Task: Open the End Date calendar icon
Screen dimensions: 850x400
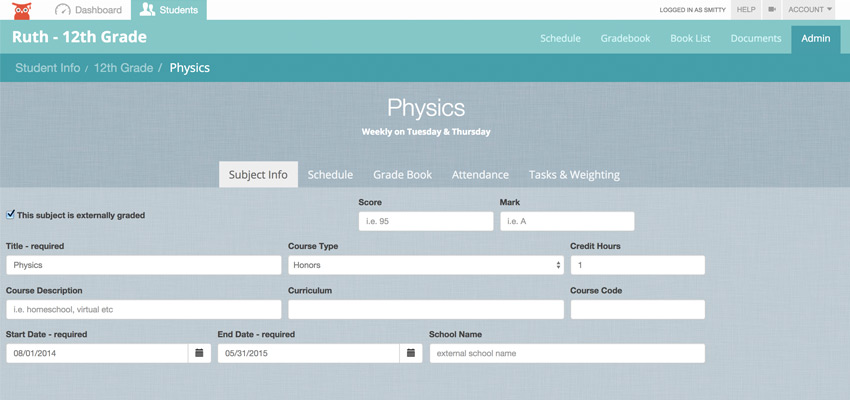Action: (411, 353)
